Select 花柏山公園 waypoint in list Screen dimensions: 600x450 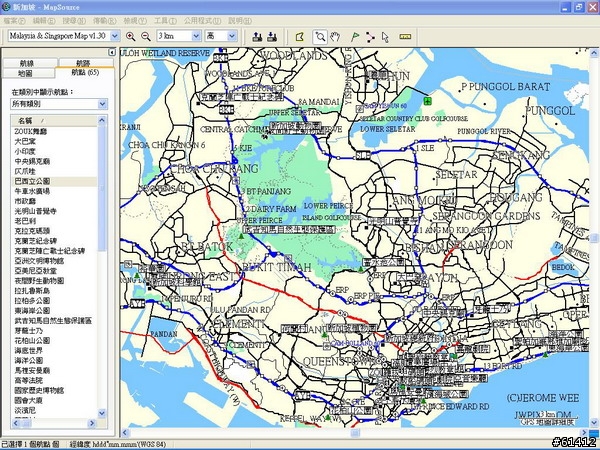pyautogui.click(x=32, y=341)
